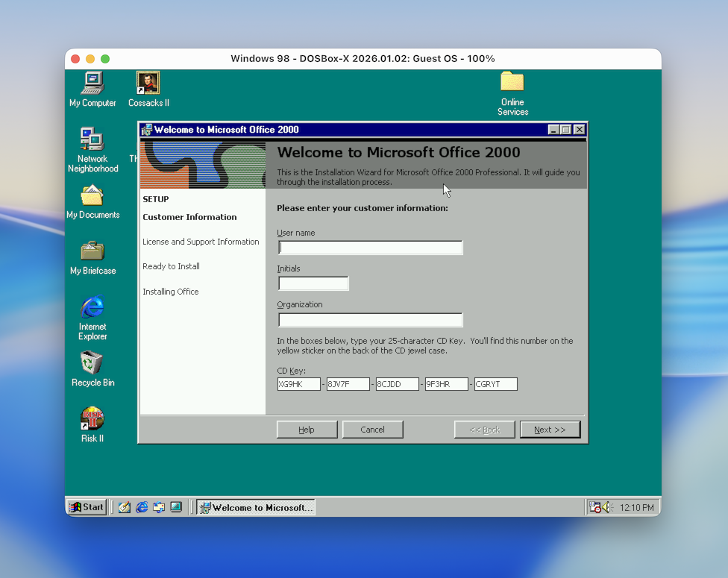This screenshot has width=728, height=578.
Task: Click the Welcome to Microsoft taskbar button
Action: point(255,507)
